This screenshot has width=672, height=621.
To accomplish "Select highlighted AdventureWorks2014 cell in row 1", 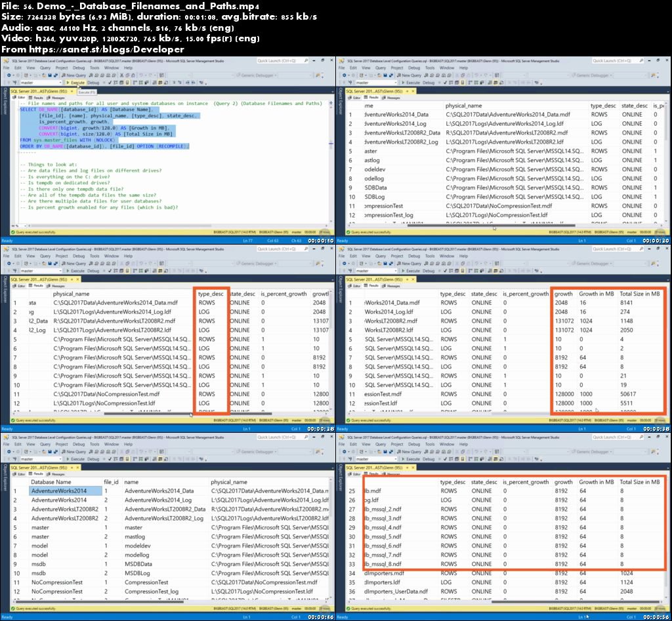I will coord(66,491).
